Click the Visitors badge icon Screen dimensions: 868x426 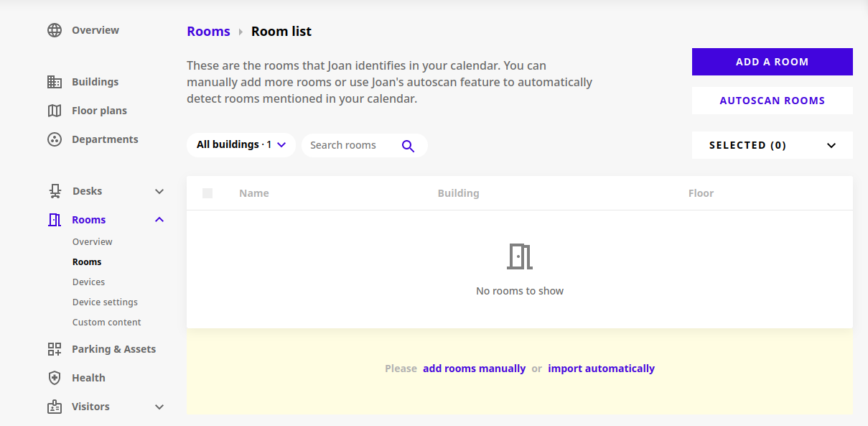pos(55,407)
